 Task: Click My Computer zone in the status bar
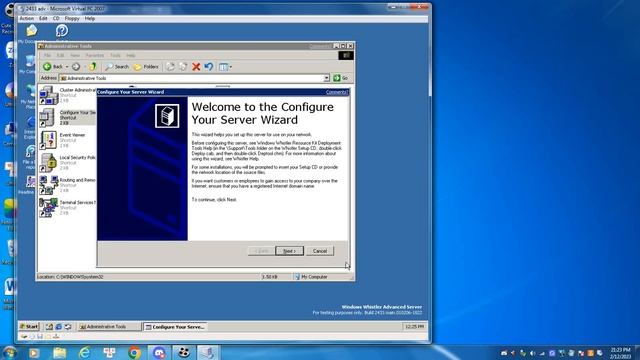(x=311, y=277)
